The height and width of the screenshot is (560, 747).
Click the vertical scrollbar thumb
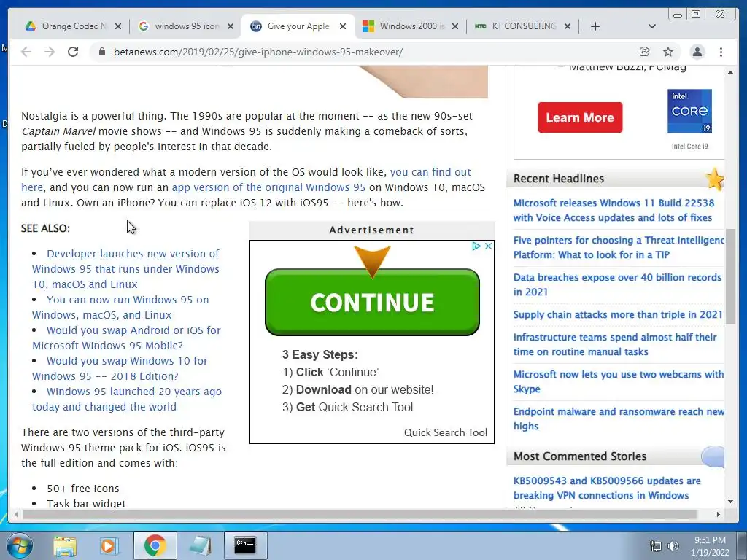(730, 276)
